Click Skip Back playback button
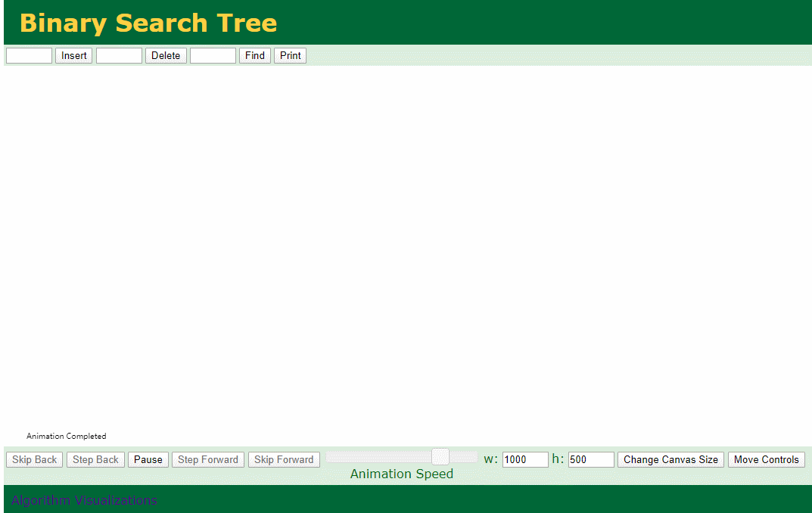 pos(34,460)
